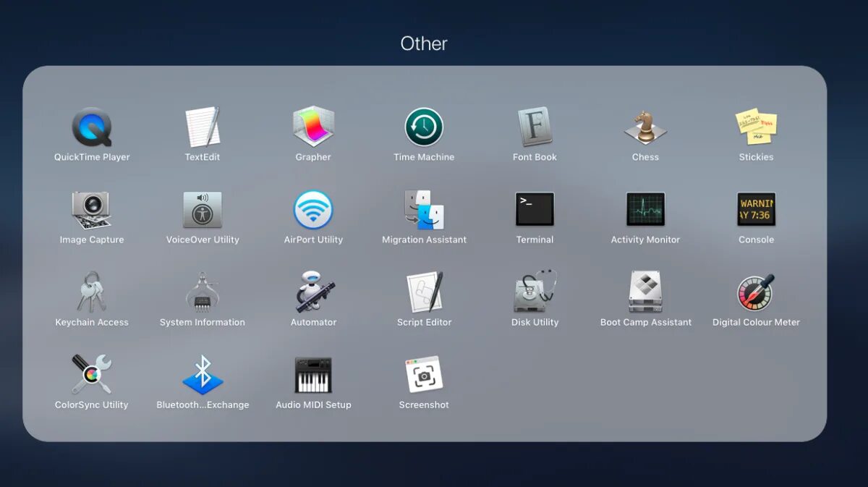Launch Audio MIDI Setup
868x487 pixels.
tap(313, 376)
